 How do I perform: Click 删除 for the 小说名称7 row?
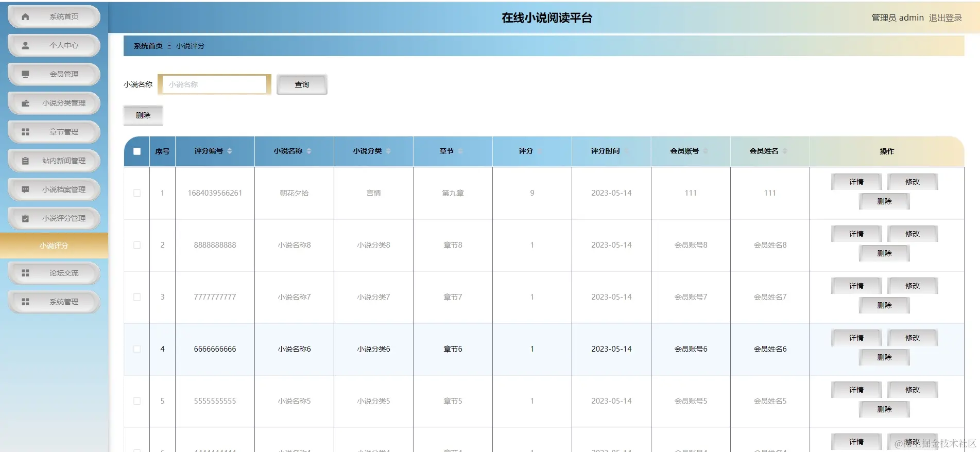[x=884, y=305]
